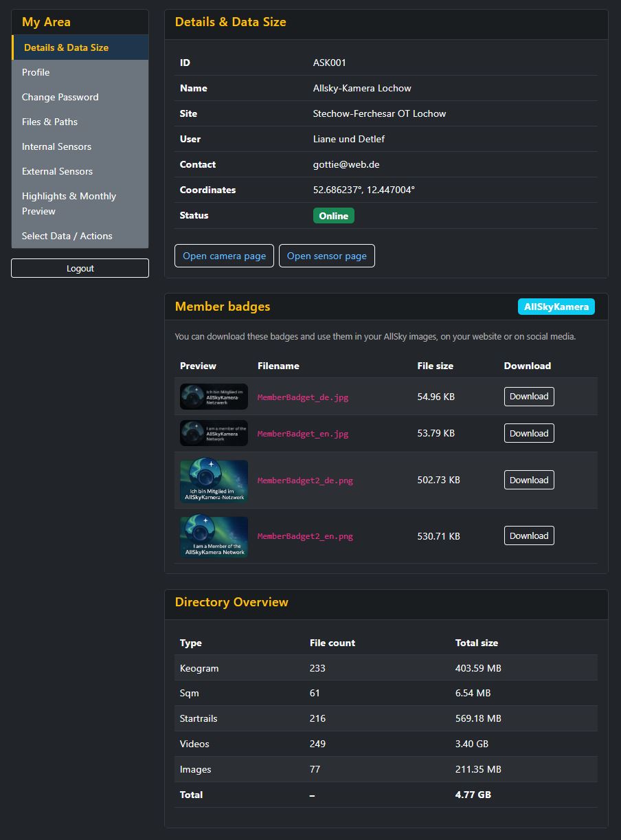This screenshot has height=840, width=621.
Task: Open the External Sensors page
Action: coord(57,171)
